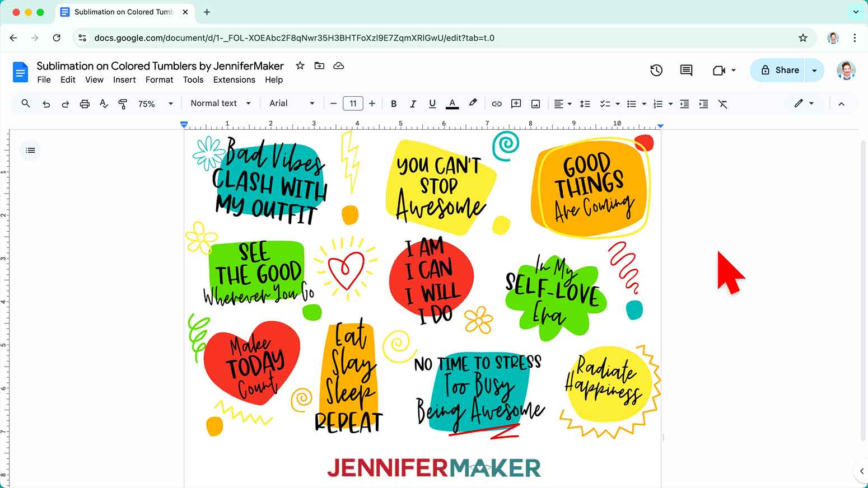The image size is (868, 488).
Task: Toggle bold formatting
Action: (394, 104)
